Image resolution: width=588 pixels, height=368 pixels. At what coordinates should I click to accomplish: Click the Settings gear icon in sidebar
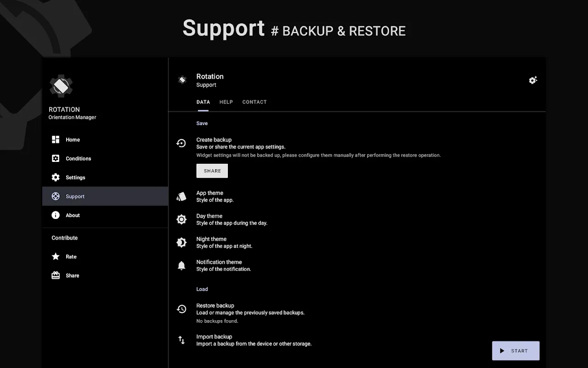(56, 177)
